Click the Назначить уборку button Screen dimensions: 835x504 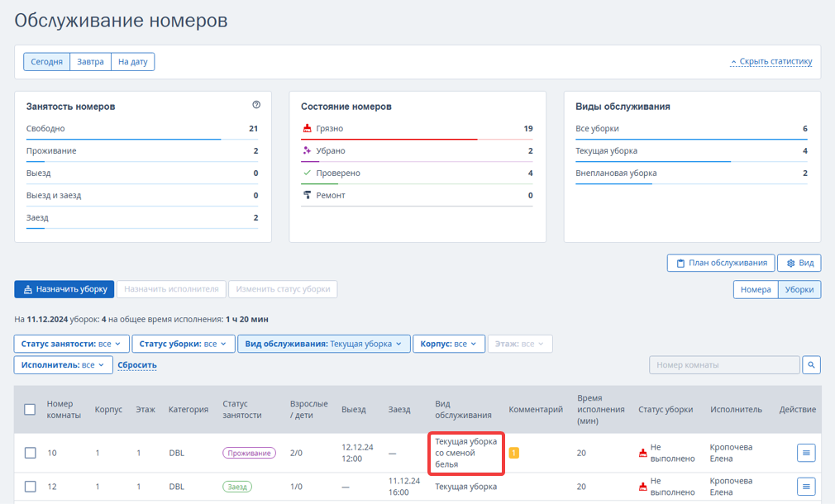64,289
